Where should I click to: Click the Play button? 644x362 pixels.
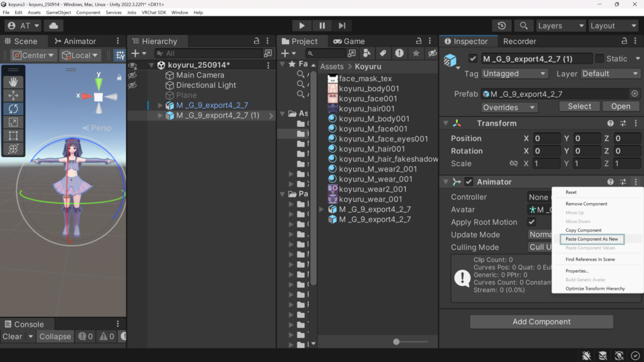click(x=301, y=25)
